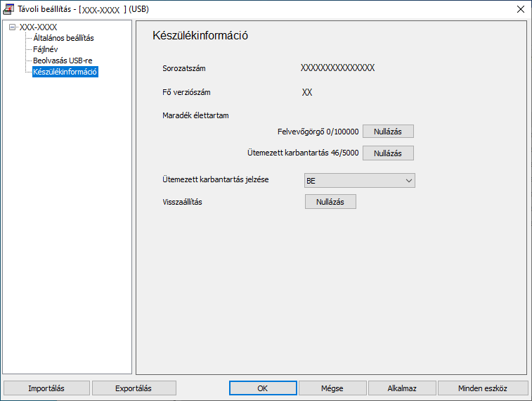This screenshot has height=401, width=532.
Task: Go to Beolvasás USB-re settings
Action: coord(63,61)
